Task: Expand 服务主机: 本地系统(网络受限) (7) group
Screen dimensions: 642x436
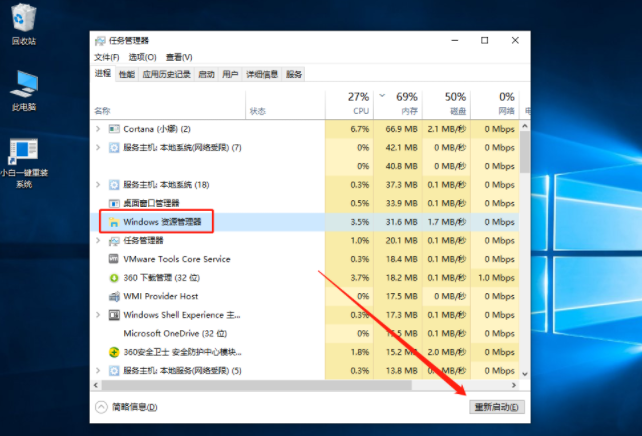Action: tap(98, 147)
